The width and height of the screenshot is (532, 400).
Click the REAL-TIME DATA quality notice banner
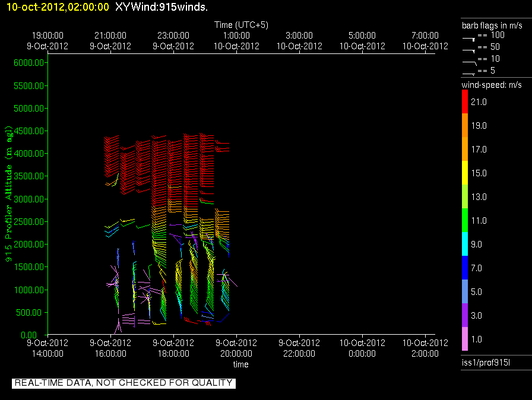pyautogui.click(x=123, y=383)
